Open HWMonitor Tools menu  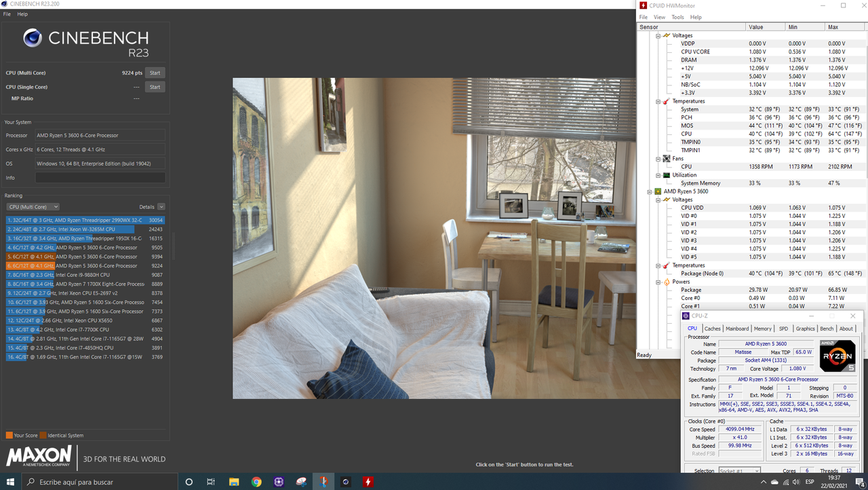[677, 17]
